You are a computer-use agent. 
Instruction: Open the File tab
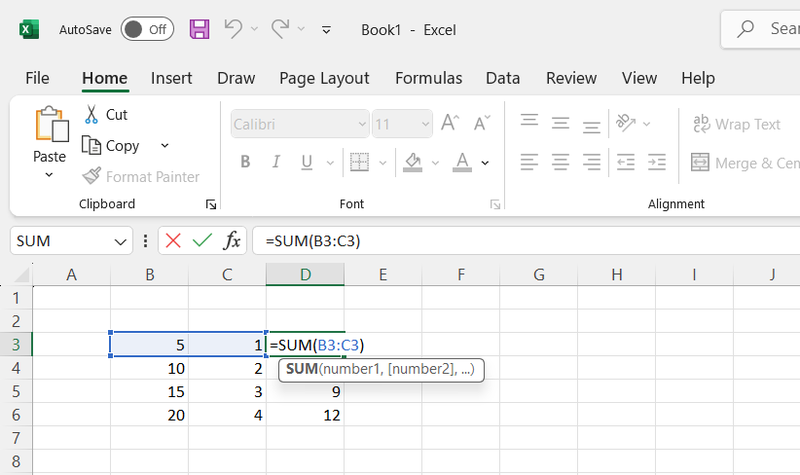click(x=37, y=78)
